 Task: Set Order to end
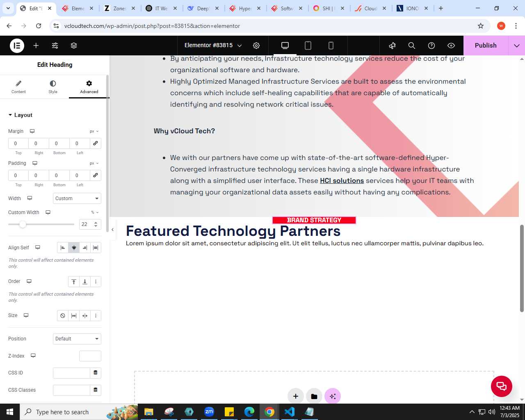point(85,282)
